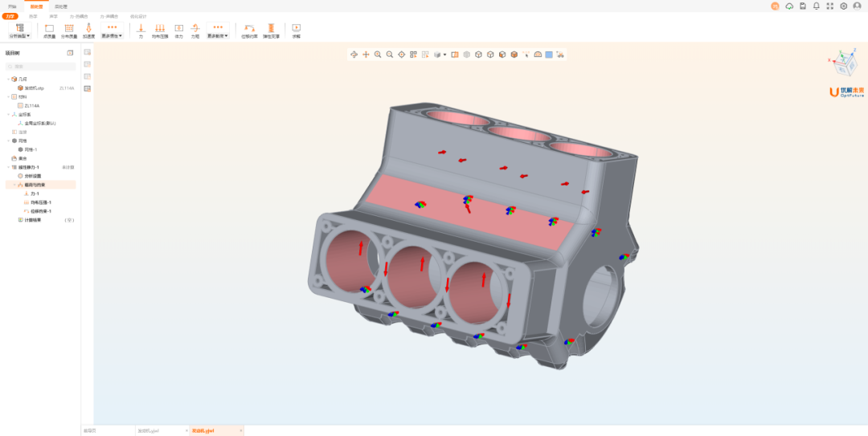
Task: Click the zoom in magnifier icon
Action: pyautogui.click(x=378, y=55)
